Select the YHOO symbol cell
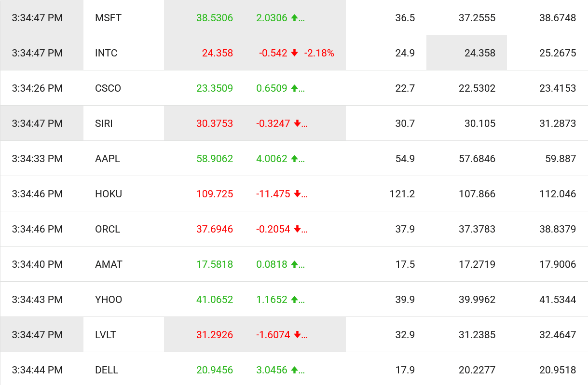 tap(123, 300)
